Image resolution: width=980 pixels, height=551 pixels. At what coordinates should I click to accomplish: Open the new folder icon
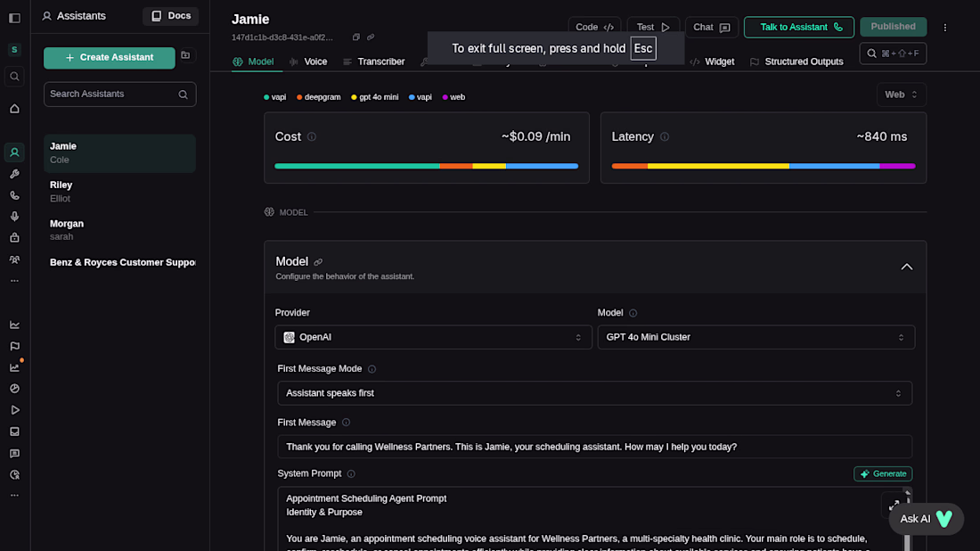pyautogui.click(x=185, y=55)
